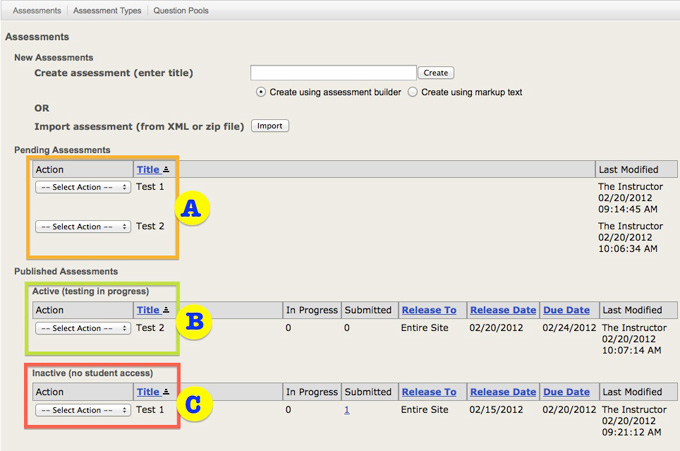The image size is (680, 451).
Task: Open the Question Pools tab
Action: coord(181,10)
